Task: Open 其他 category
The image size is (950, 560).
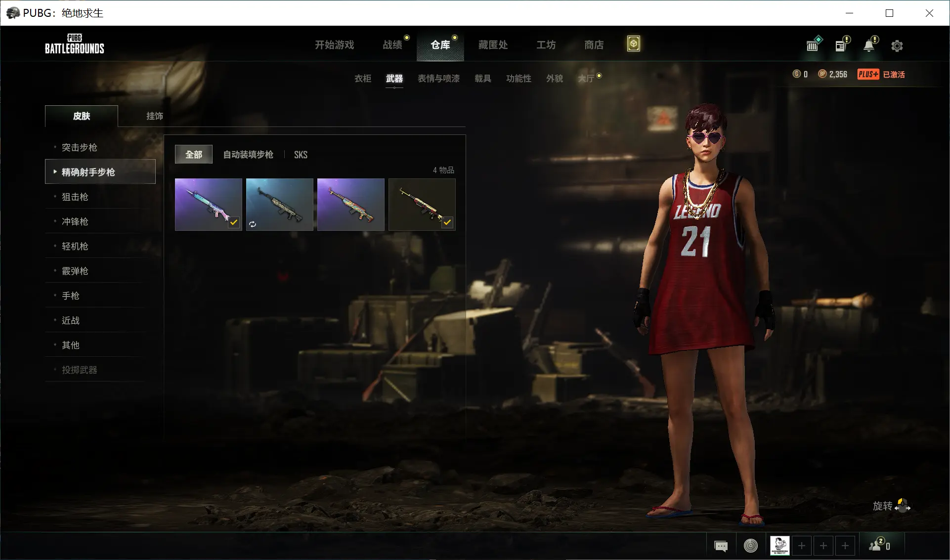Action: [100, 345]
